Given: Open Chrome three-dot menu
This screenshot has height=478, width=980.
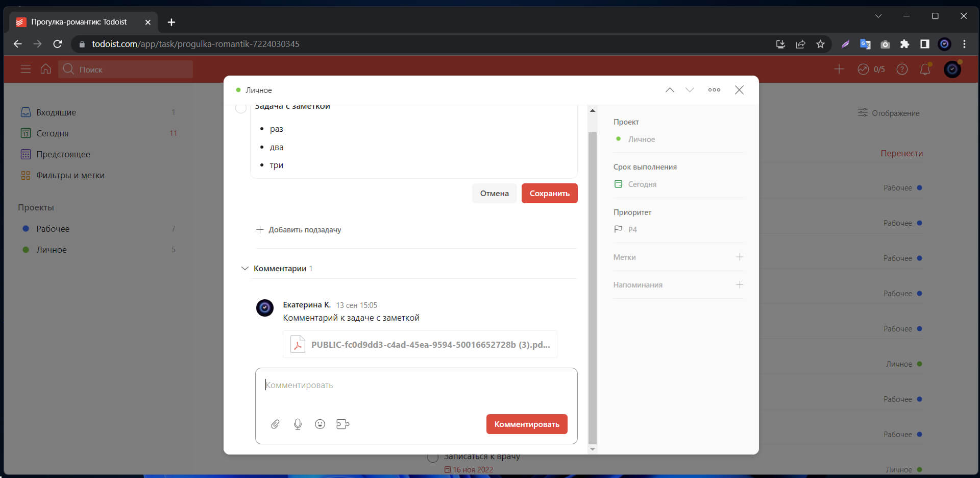Looking at the screenshot, I should pos(964,44).
